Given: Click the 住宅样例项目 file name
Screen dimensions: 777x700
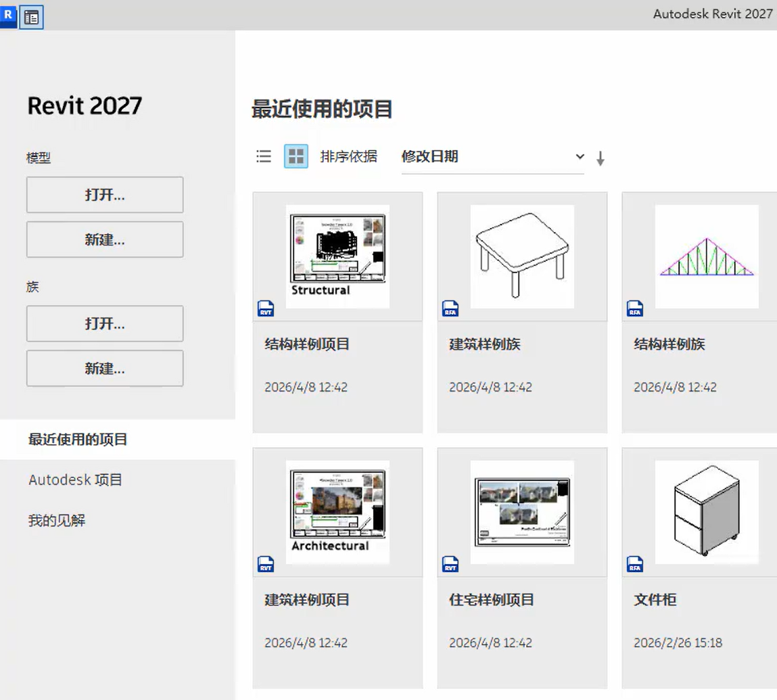Looking at the screenshot, I should coord(492,600).
